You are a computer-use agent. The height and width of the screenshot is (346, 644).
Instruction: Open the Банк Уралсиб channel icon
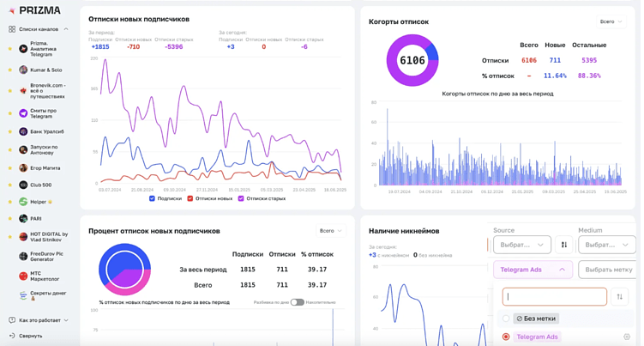pyautogui.click(x=23, y=131)
